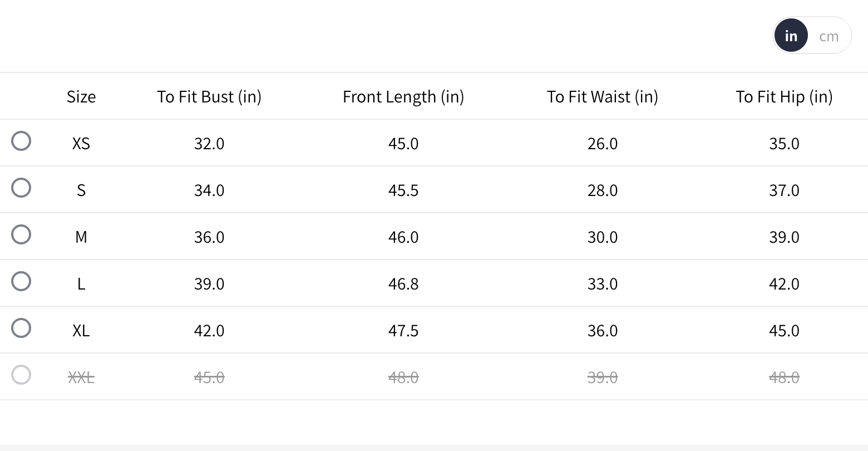Click the To Fit Bust column header
868x451 pixels.
209,97
